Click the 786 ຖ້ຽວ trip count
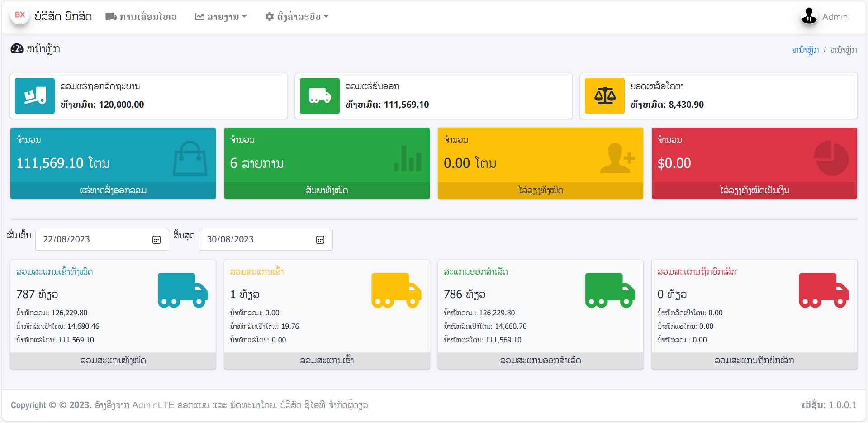 pos(465,295)
